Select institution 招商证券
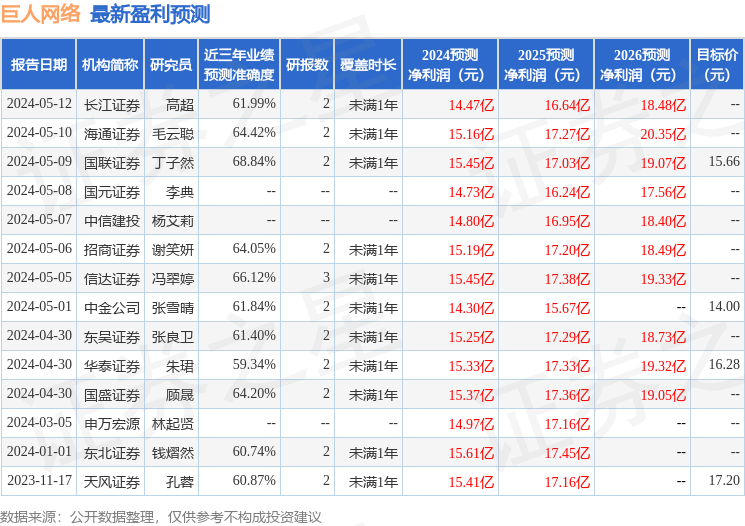This screenshot has width=745, height=526. [112, 250]
